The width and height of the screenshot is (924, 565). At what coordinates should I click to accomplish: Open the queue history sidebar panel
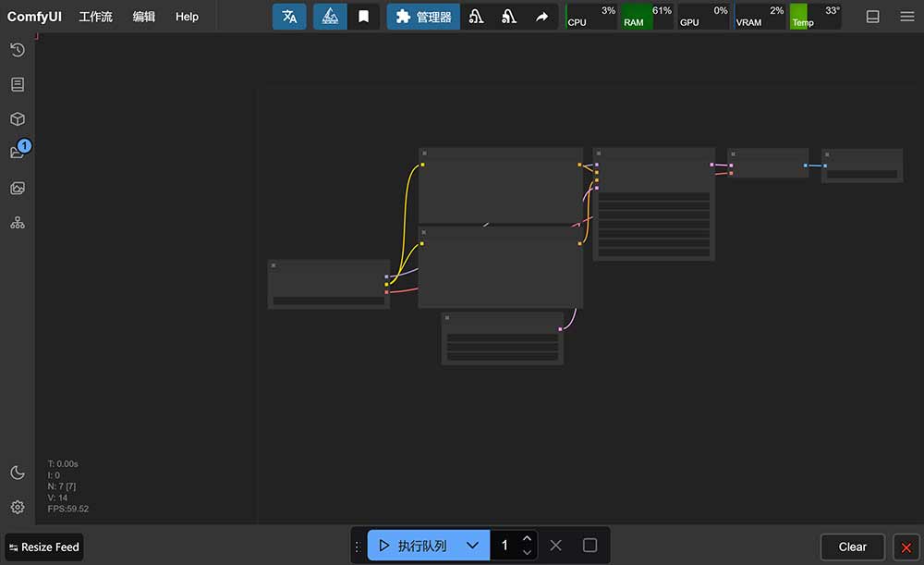18,50
